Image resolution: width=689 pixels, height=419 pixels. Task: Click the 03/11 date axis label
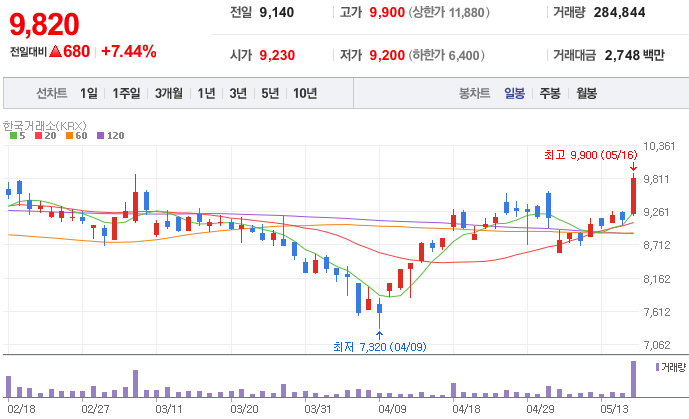pos(169,409)
